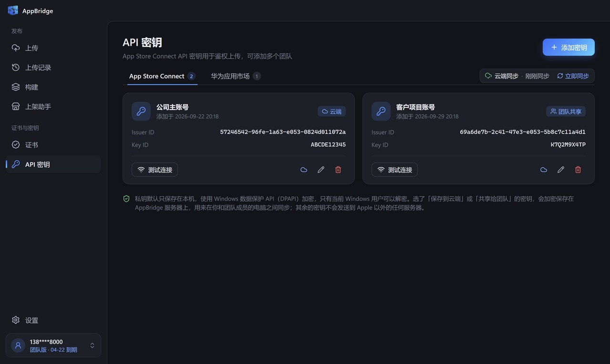This screenshot has height=364, width=610.
Task: Click 添加于 2026-09-22 20:18 timestamp
Action: point(187,116)
